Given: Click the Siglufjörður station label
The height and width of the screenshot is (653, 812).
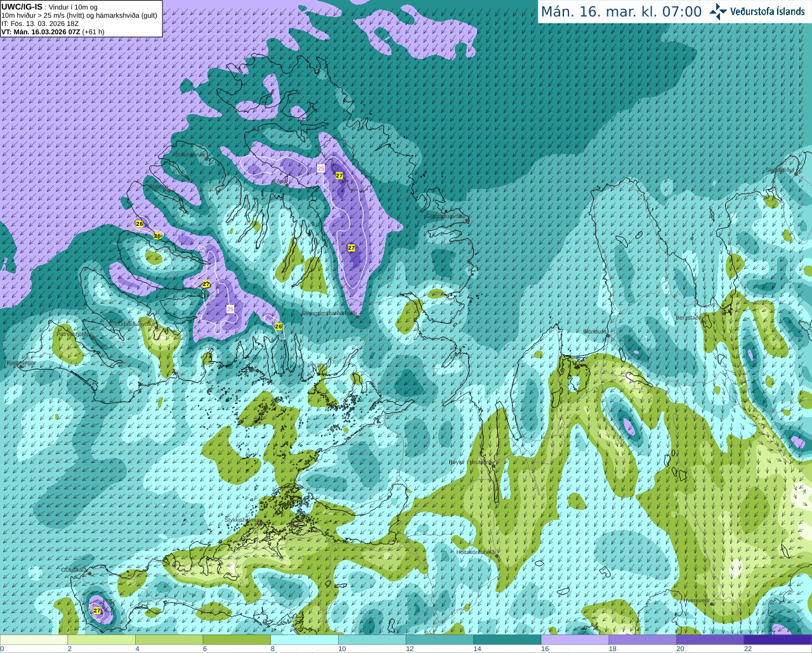Looking at the screenshot, I should coord(780,170).
